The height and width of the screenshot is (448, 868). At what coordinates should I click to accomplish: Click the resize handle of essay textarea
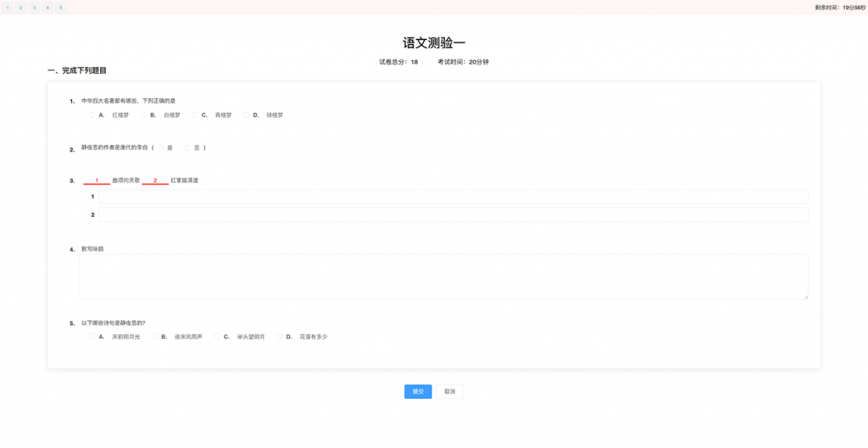(805, 297)
